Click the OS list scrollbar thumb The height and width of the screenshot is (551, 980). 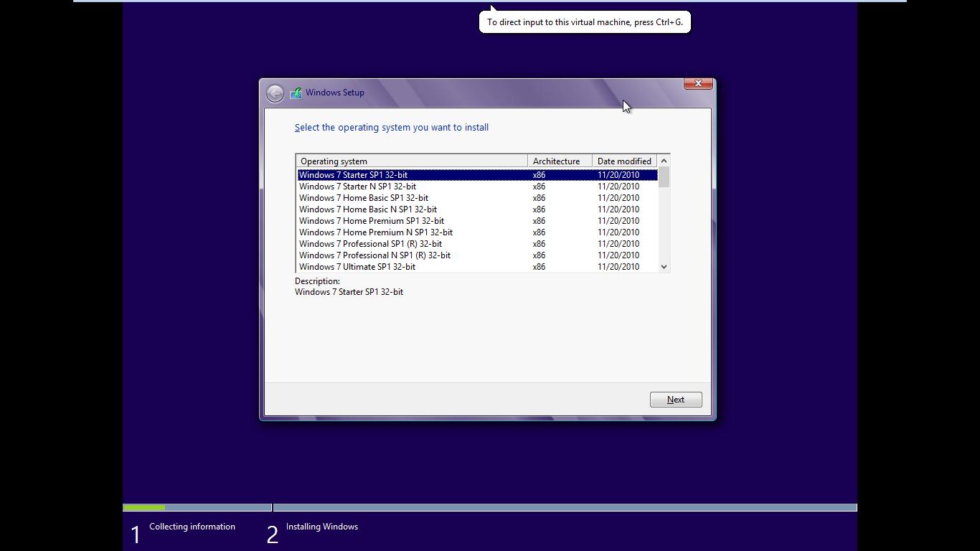coord(664,177)
